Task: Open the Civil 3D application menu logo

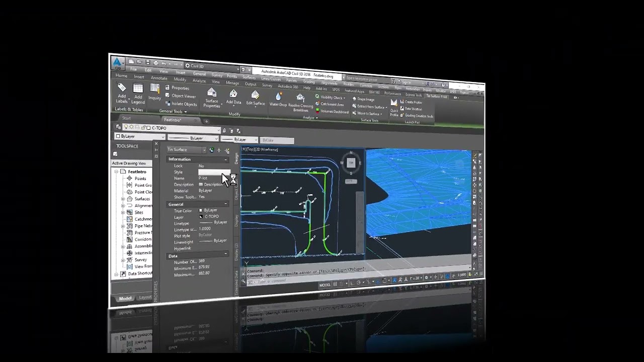Action: [x=117, y=63]
